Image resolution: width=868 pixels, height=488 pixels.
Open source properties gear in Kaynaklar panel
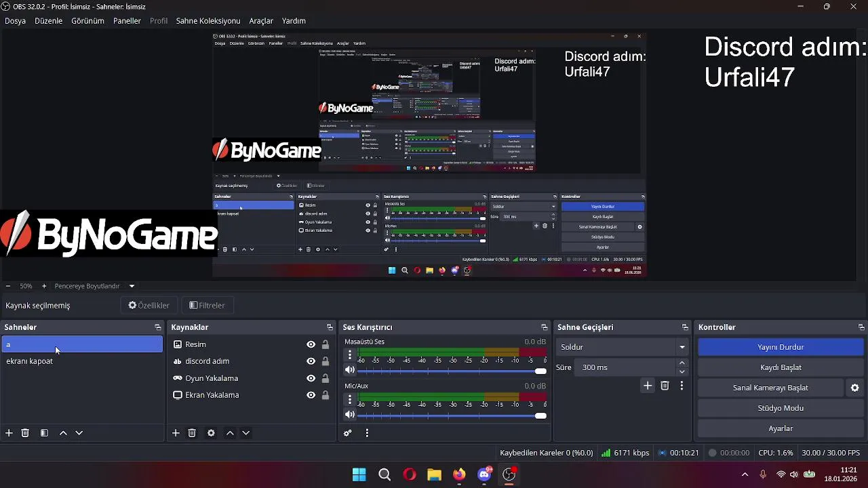click(x=211, y=433)
